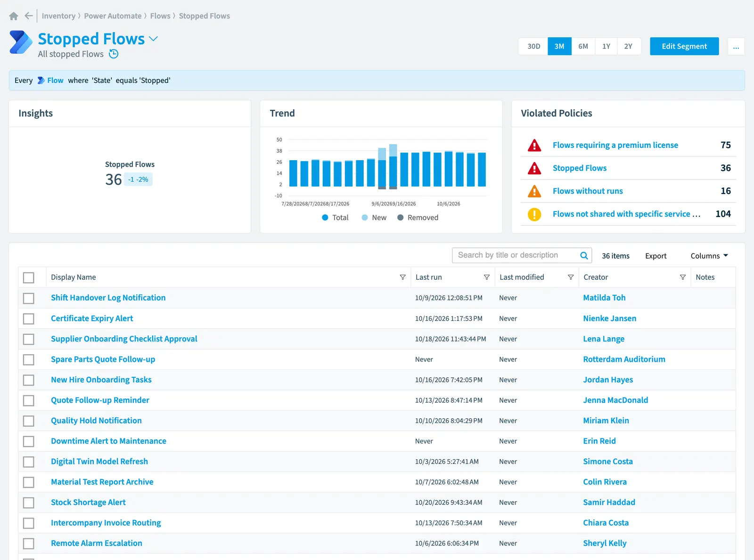
Task: Click the -1 -2% change badge in Insights
Action: click(138, 179)
